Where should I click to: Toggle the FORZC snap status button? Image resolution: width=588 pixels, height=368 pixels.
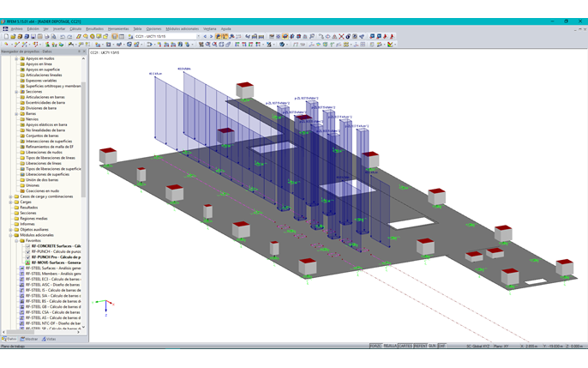(x=375, y=346)
